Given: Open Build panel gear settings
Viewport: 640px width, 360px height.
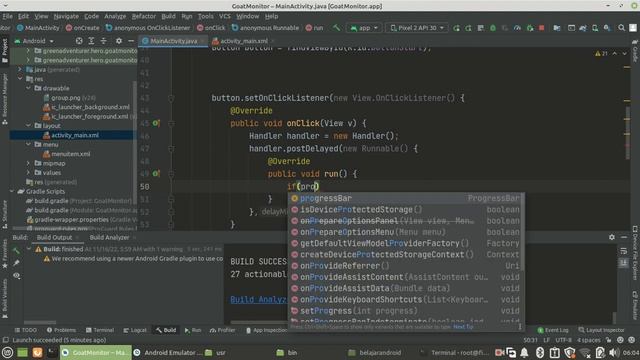Looking at the screenshot, I should coord(611,237).
